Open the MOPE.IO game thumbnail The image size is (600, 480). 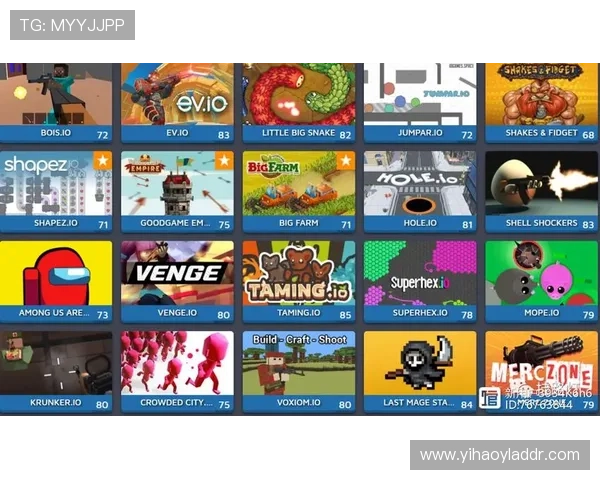(x=541, y=273)
